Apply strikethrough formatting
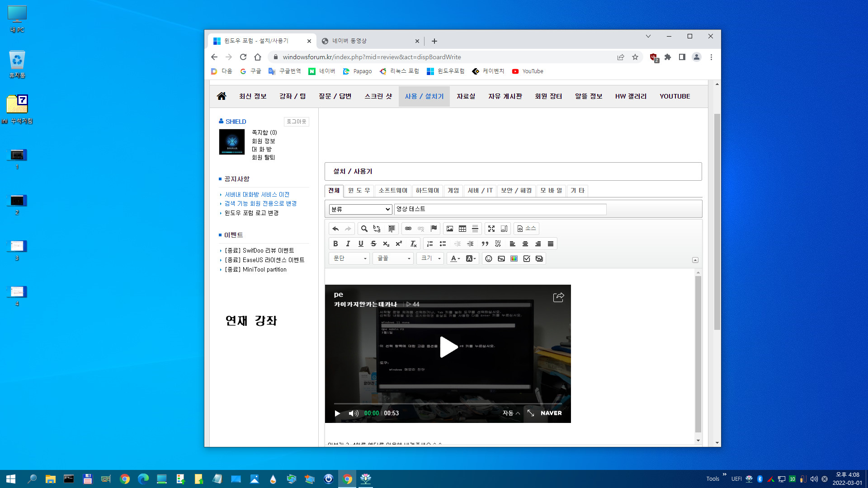This screenshot has height=488, width=868. (373, 244)
